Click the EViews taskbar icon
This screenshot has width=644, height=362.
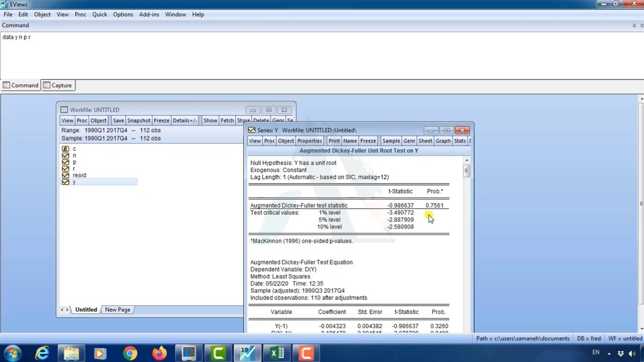248,353
